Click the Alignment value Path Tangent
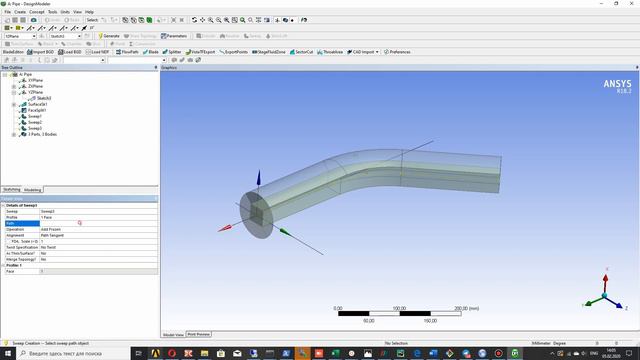 (98, 236)
